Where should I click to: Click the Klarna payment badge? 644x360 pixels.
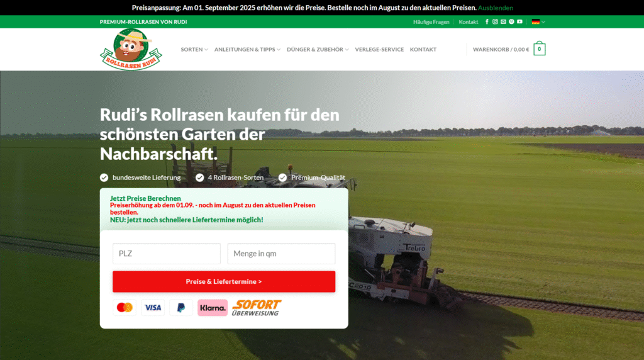(213, 307)
